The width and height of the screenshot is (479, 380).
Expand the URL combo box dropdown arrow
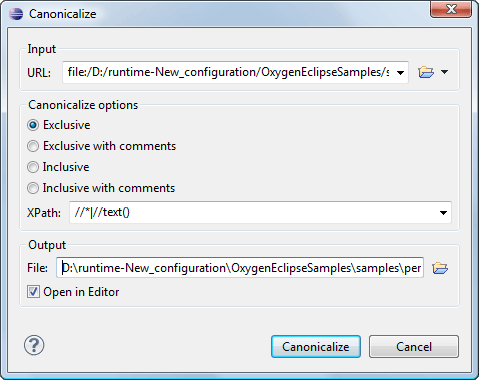coord(401,72)
